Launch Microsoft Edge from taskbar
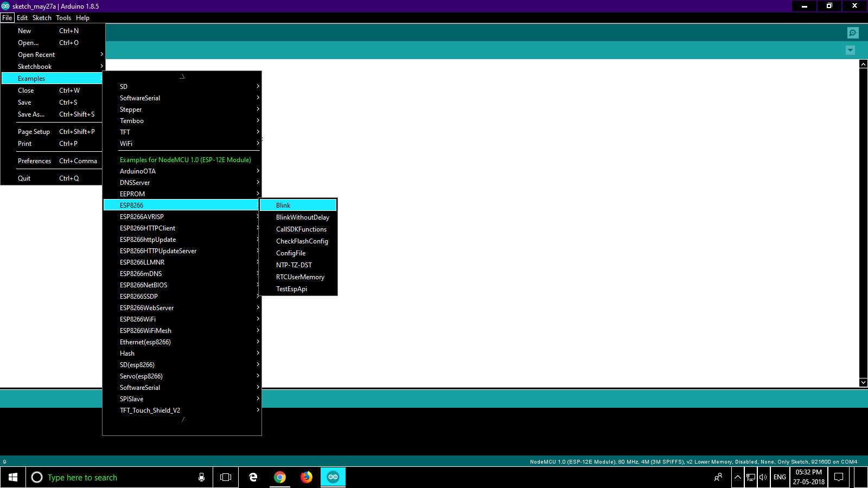The image size is (868, 488). [x=253, y=477]
